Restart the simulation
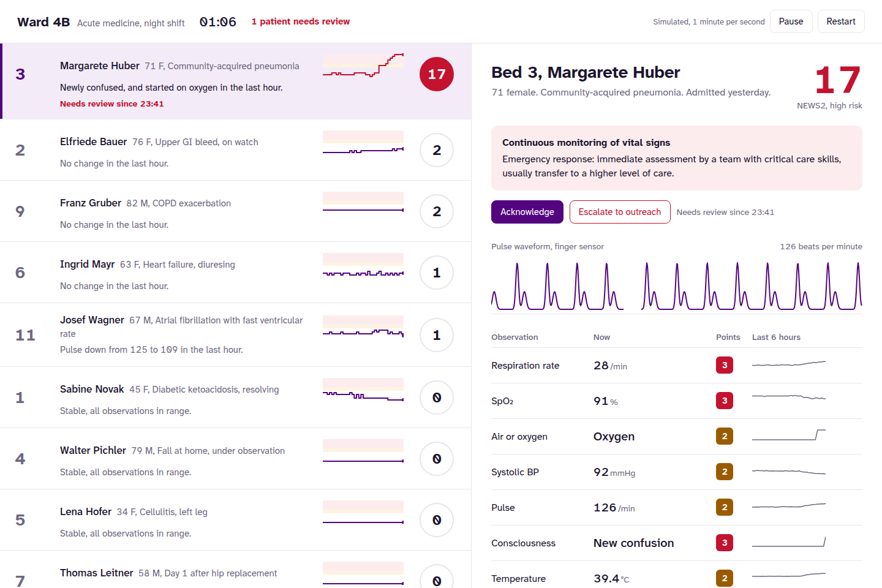 tap(841, 21)
